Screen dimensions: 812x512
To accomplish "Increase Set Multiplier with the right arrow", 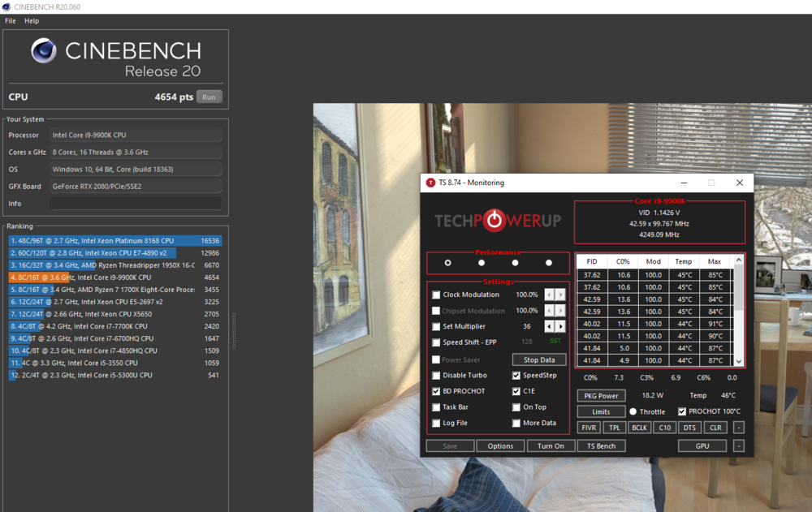I will [x=560, y=326].
